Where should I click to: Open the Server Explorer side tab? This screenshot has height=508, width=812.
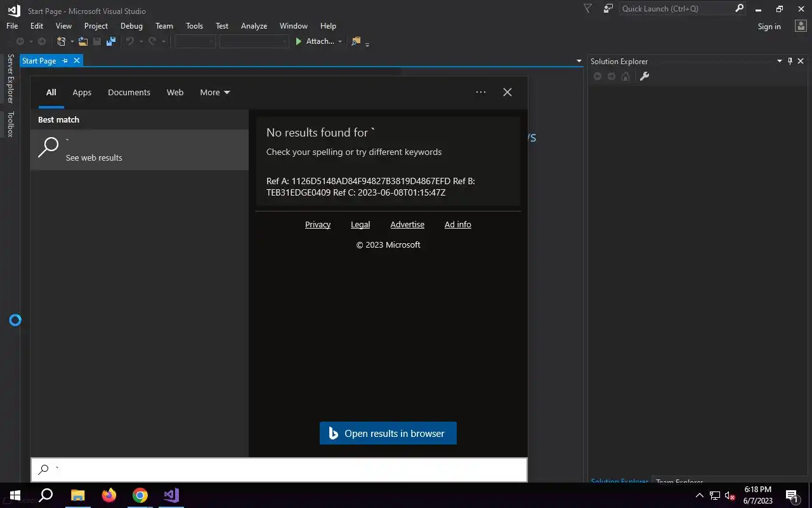[x=10, y=79]
